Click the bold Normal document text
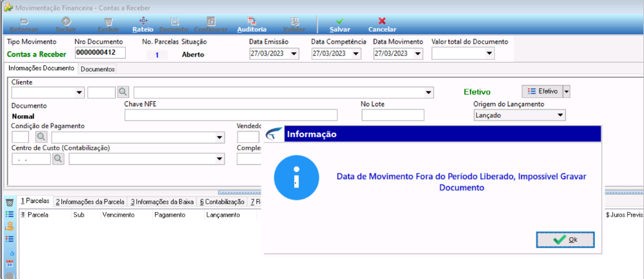The image size is (644, 279). 23,117
